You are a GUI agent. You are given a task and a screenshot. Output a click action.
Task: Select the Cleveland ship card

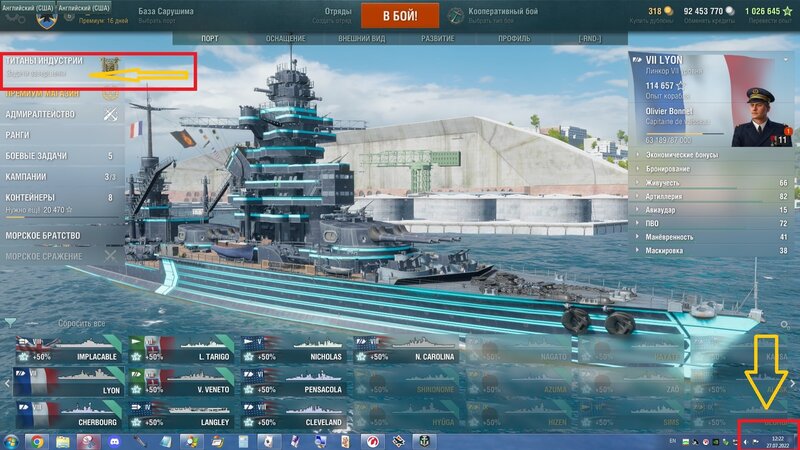pyautogui.click(x=293, y=414)
